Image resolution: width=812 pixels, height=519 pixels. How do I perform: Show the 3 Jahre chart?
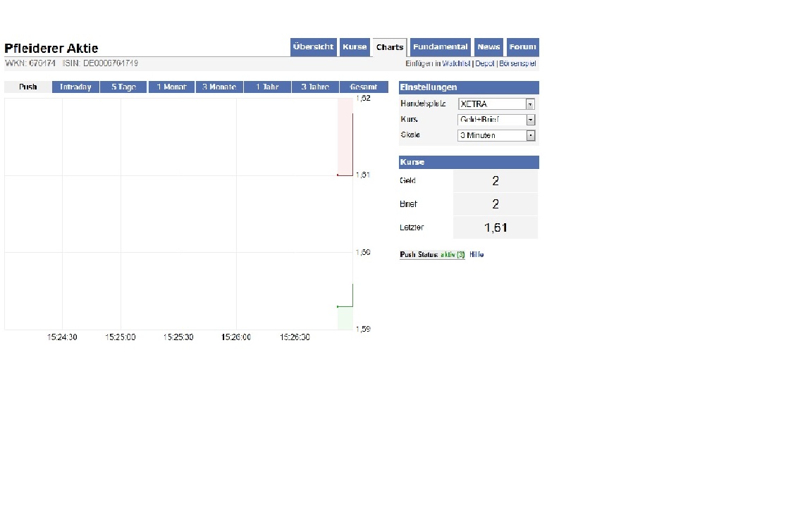pos(315,87)
